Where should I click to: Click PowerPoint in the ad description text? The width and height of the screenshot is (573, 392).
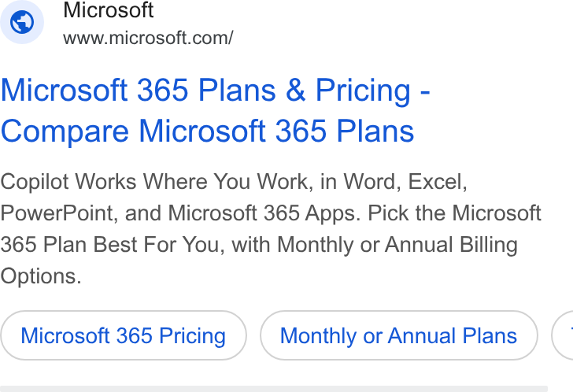[57, 213]
